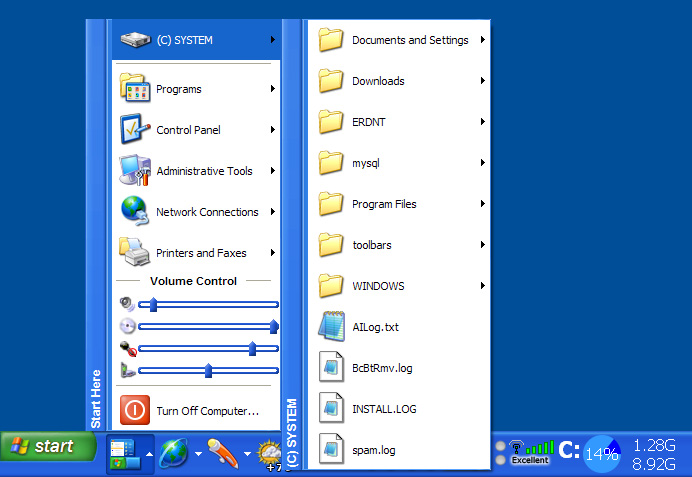Open the BcBtRmv.log file entry
The height and width of the screenshot is (477, 692).
[x=399, y=368]
